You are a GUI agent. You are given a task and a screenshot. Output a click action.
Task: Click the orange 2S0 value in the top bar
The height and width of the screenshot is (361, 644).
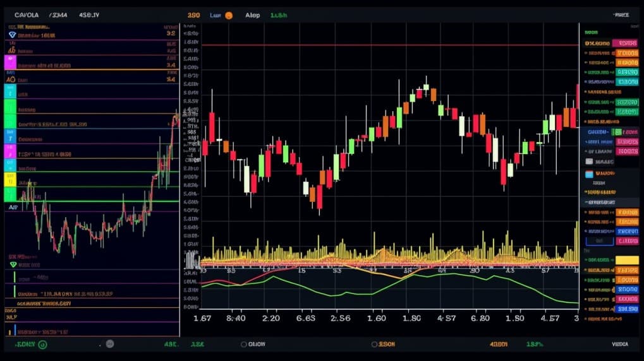(193, 15)
